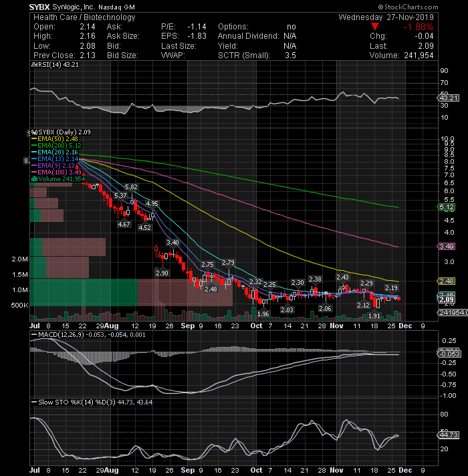Click the High price value 2.16
Screen dimensions: 468x476
pos(88,36)
